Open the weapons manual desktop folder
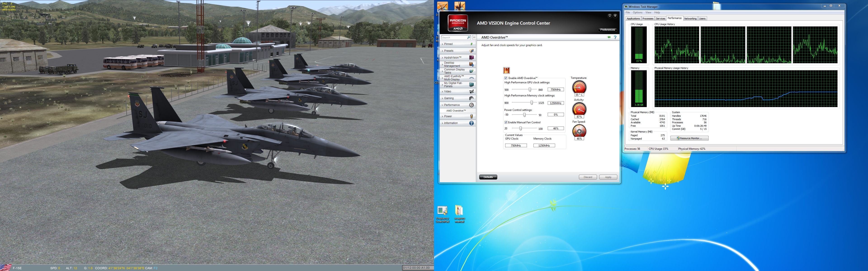The height and width of the screenshot is (271, 868). coord(459,214)
